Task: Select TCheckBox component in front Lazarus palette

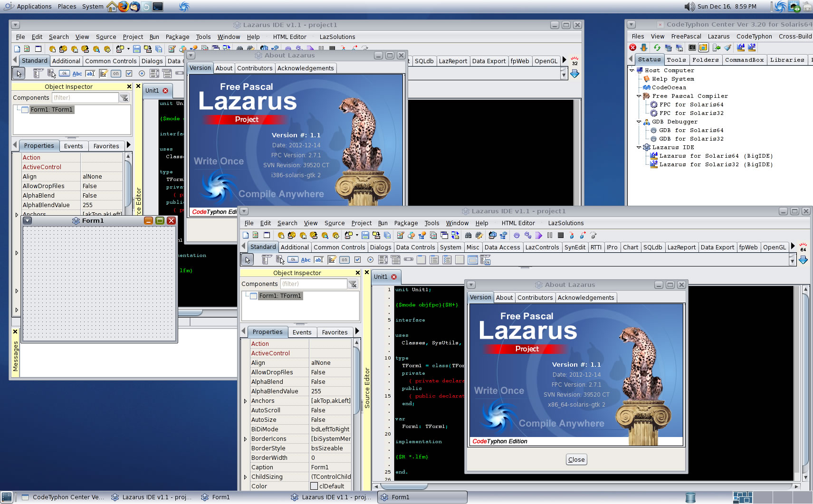Action: pyautogui.click(x=357, y=259)
